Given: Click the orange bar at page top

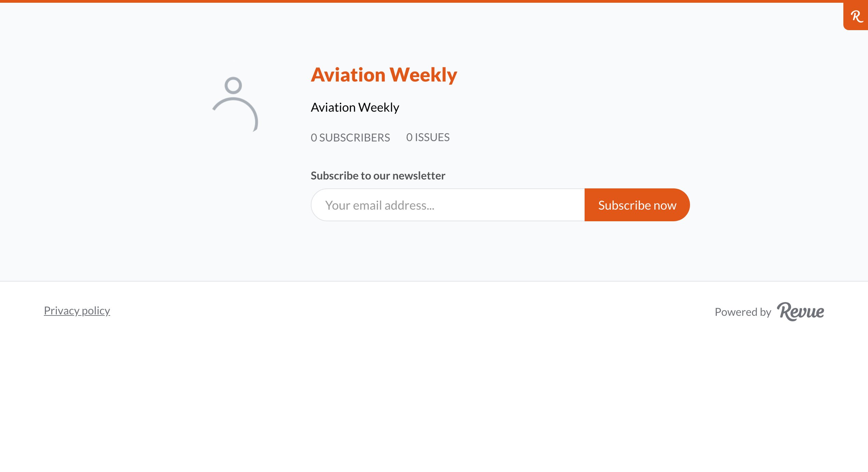Looking at the screenshot, I should click(434, 1).
